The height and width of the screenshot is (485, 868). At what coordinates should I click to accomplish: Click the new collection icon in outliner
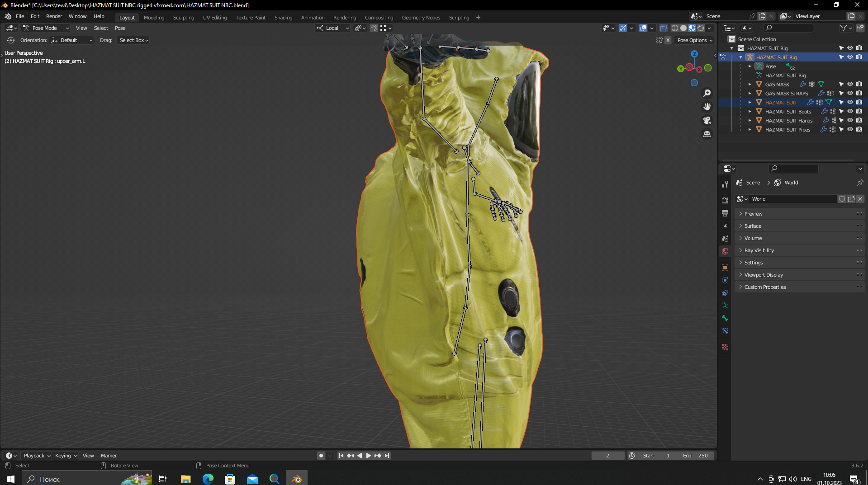860,28
